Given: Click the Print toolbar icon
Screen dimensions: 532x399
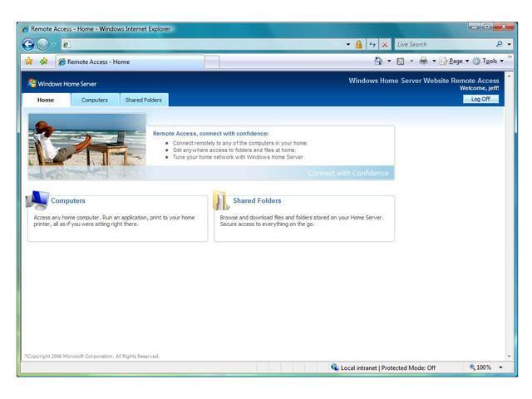Looking at the screenshot, I should 423,61.
